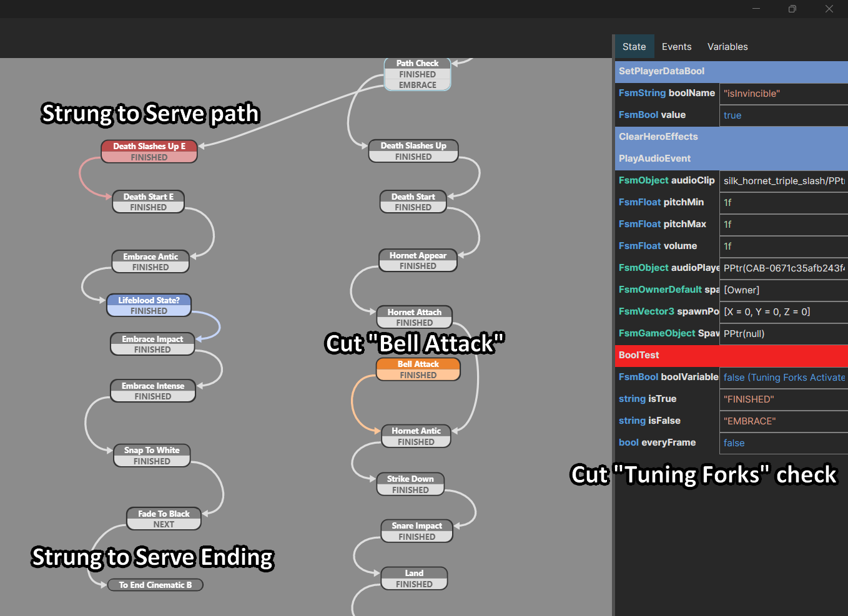Select the orange Bell Attack state node
Viewport: 848px width, 616px height.
pos(418,364)
